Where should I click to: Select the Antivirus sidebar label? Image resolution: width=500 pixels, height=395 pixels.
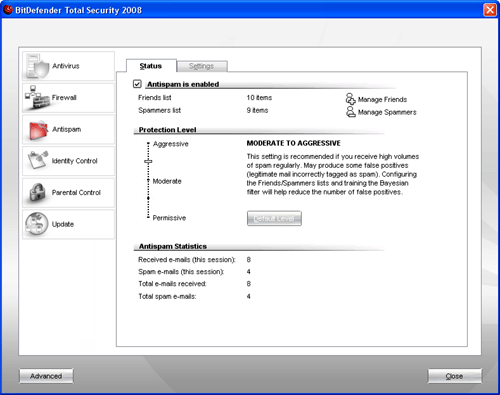click(66, 66)
